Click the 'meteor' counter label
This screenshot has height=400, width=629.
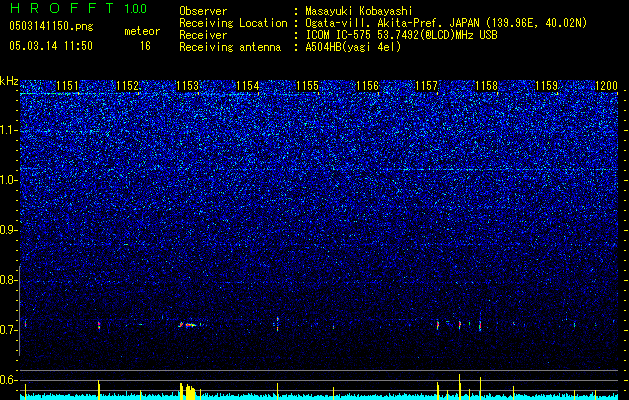tap(142, 31)
